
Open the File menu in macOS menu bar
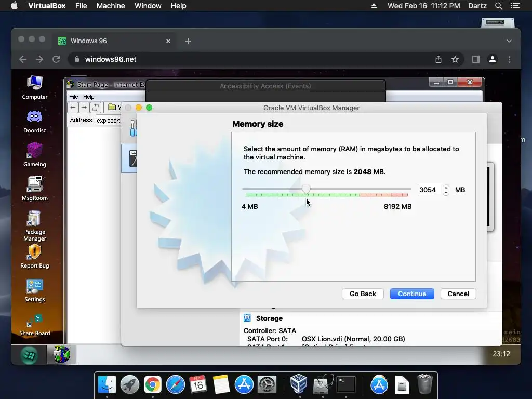click(81, 6)
